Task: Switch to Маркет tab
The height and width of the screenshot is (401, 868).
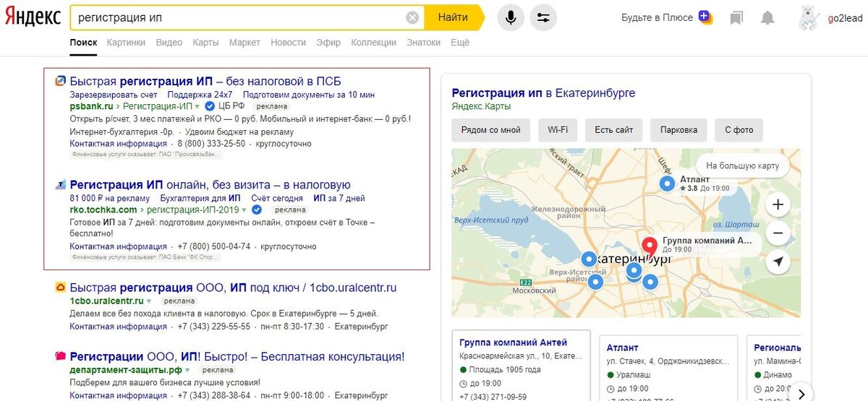Action: (x=244, y=43)
